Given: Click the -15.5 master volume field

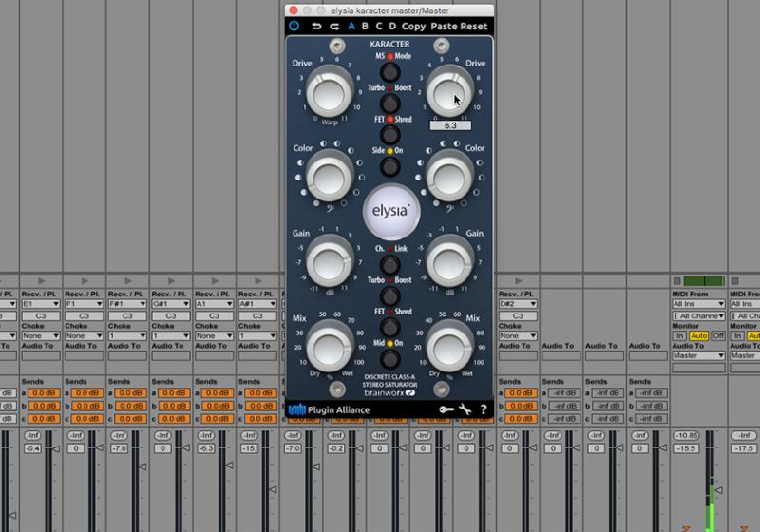Looking at the screenshot, I should pyautogui.click(x=686, y=448).
